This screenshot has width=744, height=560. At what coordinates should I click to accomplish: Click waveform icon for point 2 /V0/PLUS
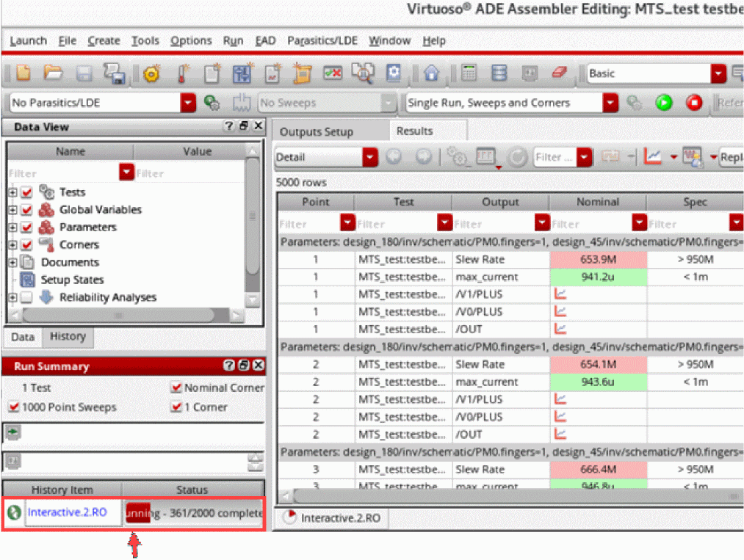[560, 417]
